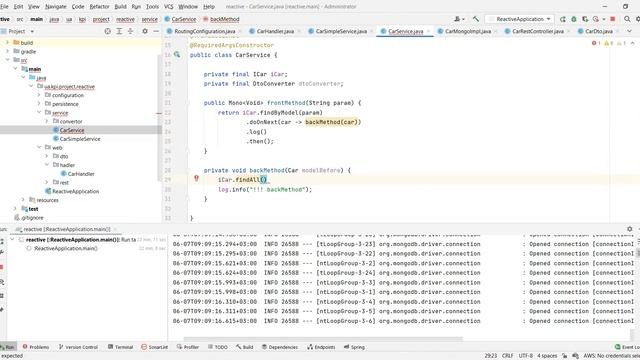The height and width of the screenshot is (360, 640).
Task: Expand the rest package
Action: pos(47,182)
